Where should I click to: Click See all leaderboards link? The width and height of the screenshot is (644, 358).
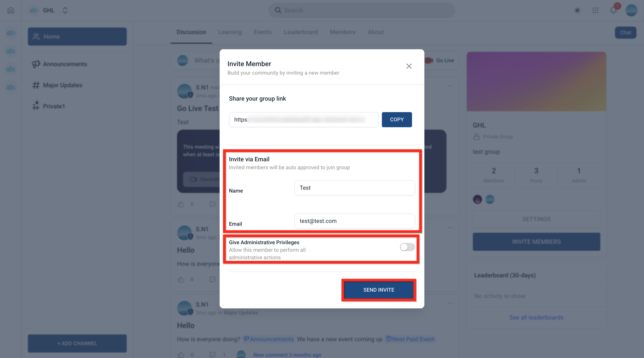pyautogui.click(x=536, y=317)
